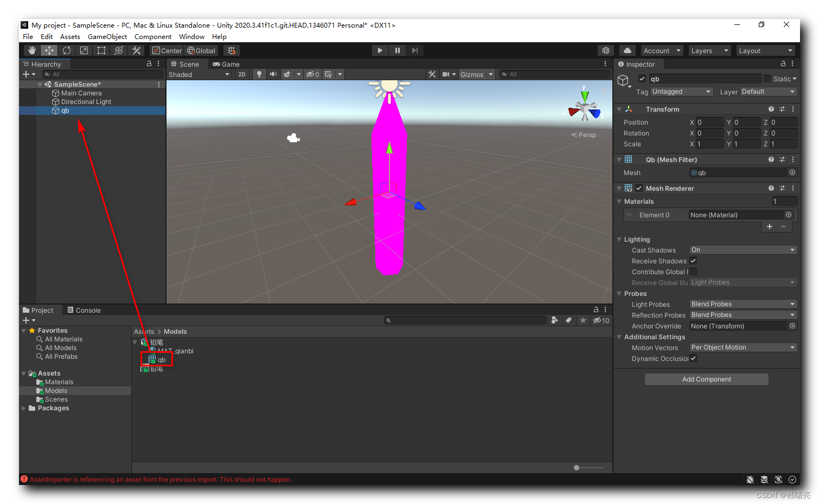Viewport: 819px width, 504px height.
Task: Select the Rect Transform tool
Action: click(x=101, y=50)
